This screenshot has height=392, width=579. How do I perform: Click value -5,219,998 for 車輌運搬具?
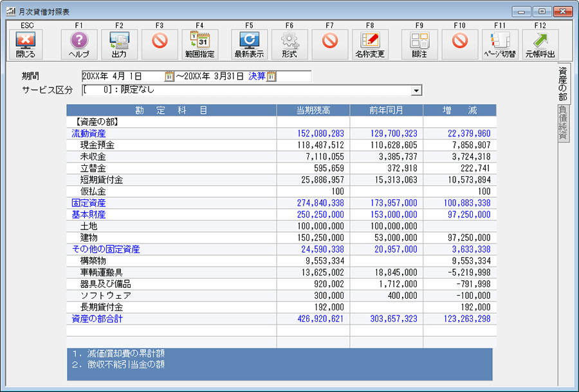click(x=469, y=272)
